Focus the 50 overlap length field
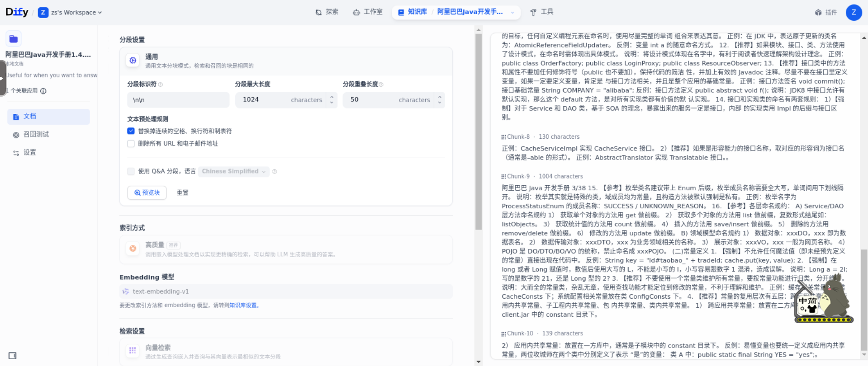Viewport: 868px width, 366px height. pos(389,100)
